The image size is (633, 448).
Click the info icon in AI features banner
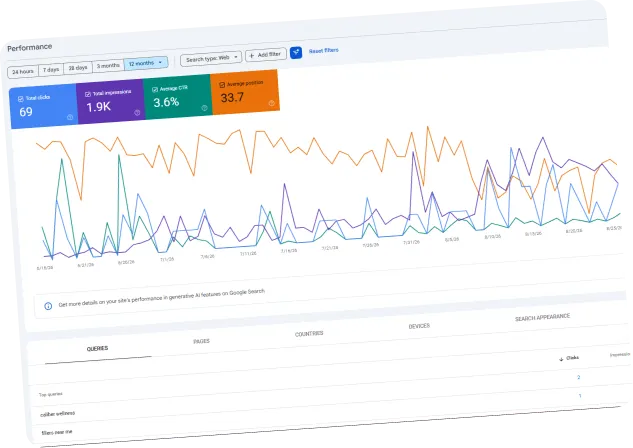(x=48, y=306)
